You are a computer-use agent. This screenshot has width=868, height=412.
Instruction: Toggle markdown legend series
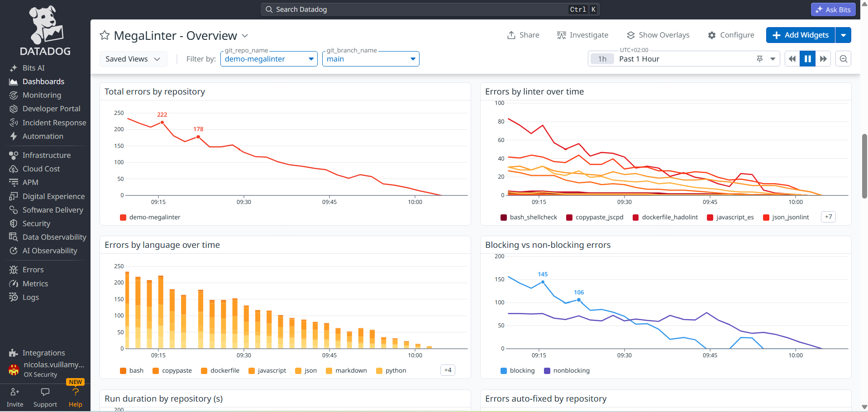pyautogui.click(x=346, y=370)
